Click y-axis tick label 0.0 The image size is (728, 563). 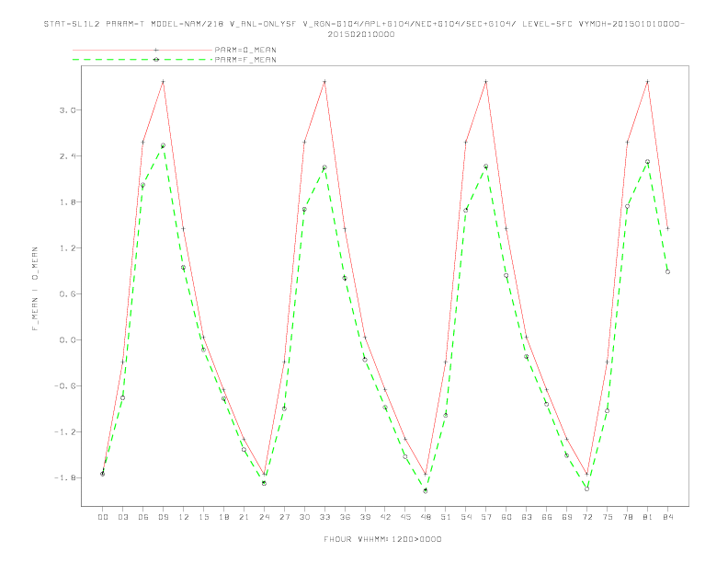(x=67, y=340)
